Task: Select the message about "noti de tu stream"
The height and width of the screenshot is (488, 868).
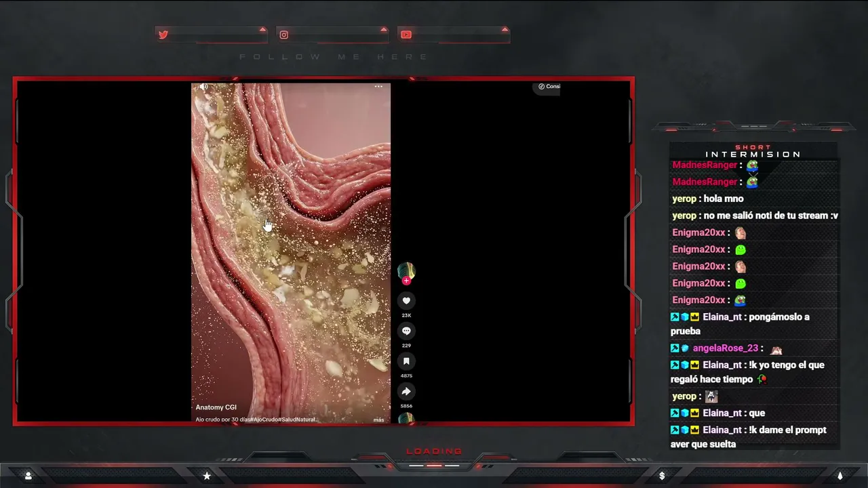Action: 771,216
